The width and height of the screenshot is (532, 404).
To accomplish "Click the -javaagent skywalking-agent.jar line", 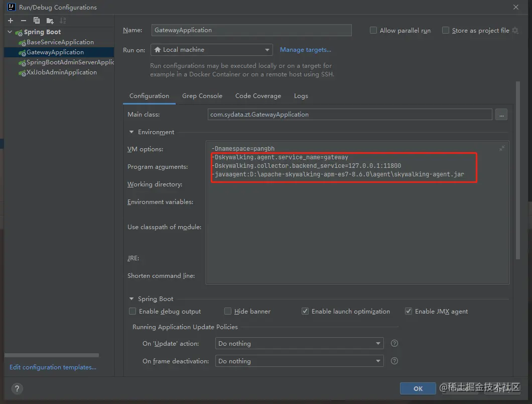I will pos(338,174).
